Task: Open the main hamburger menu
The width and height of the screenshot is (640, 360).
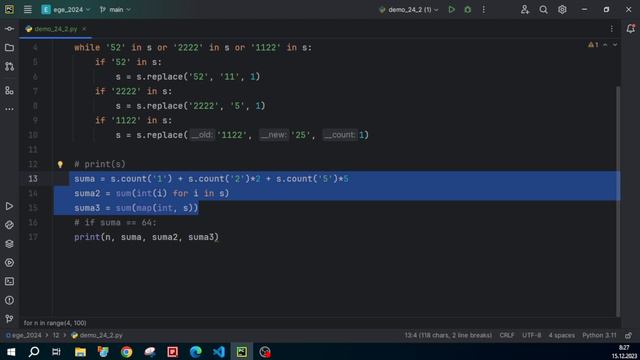Action: 27,9
